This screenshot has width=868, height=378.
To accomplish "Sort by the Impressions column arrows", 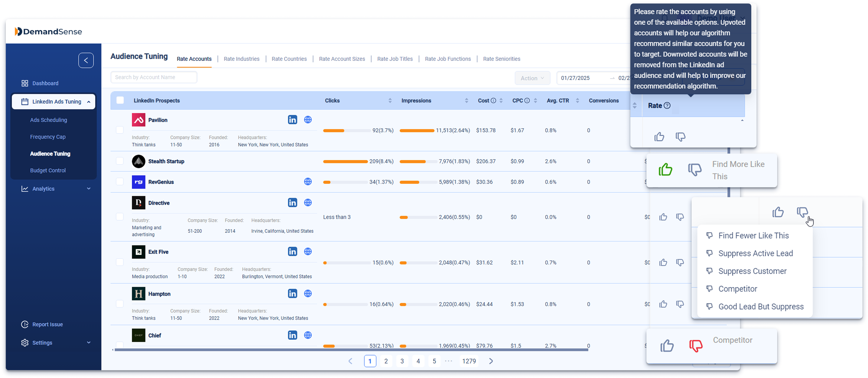I will point(466,100).
